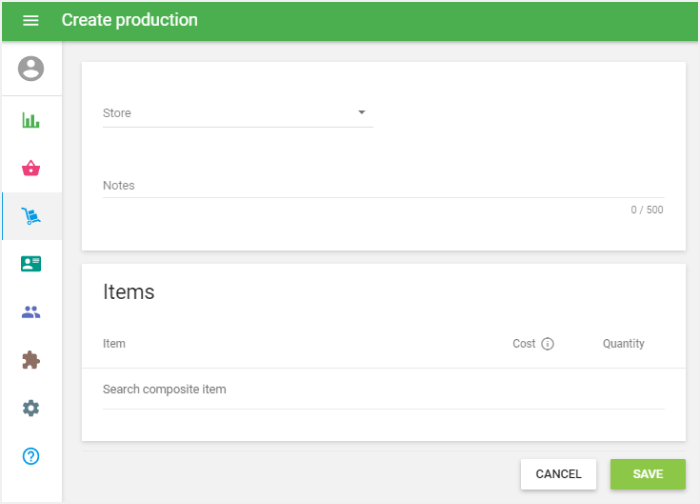The width and height of the screenshot is (700, 504).
Task: Open Employees ID card icon
Action: pyautogui.click(x=31, y=264)
